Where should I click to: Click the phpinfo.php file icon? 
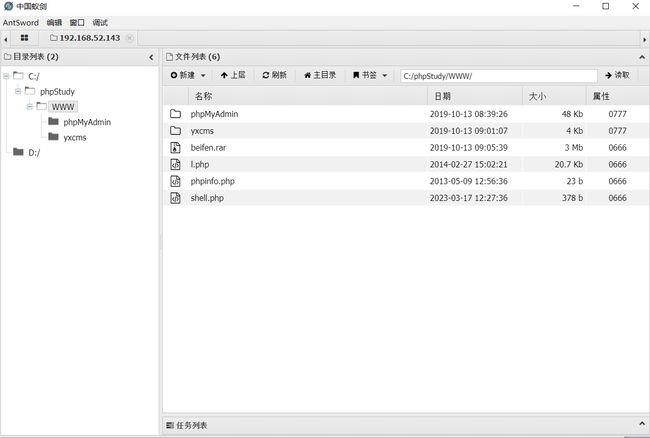pyautogui.click(x=175, y=181)
